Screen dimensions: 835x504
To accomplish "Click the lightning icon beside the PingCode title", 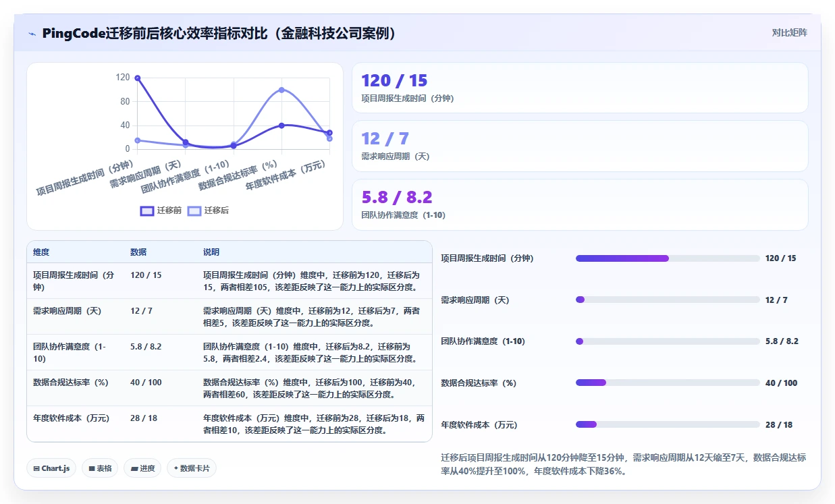I will (32, 34).
